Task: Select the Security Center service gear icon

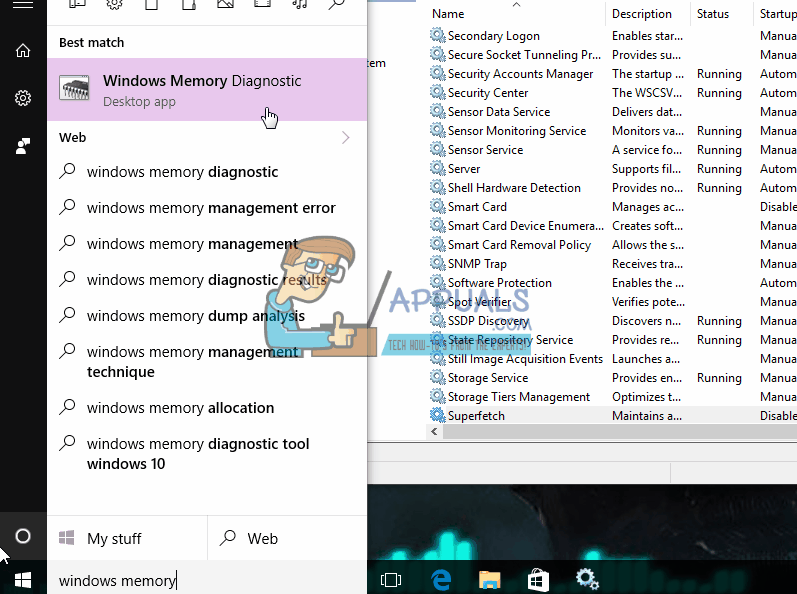Action: [x=437, y=92]
